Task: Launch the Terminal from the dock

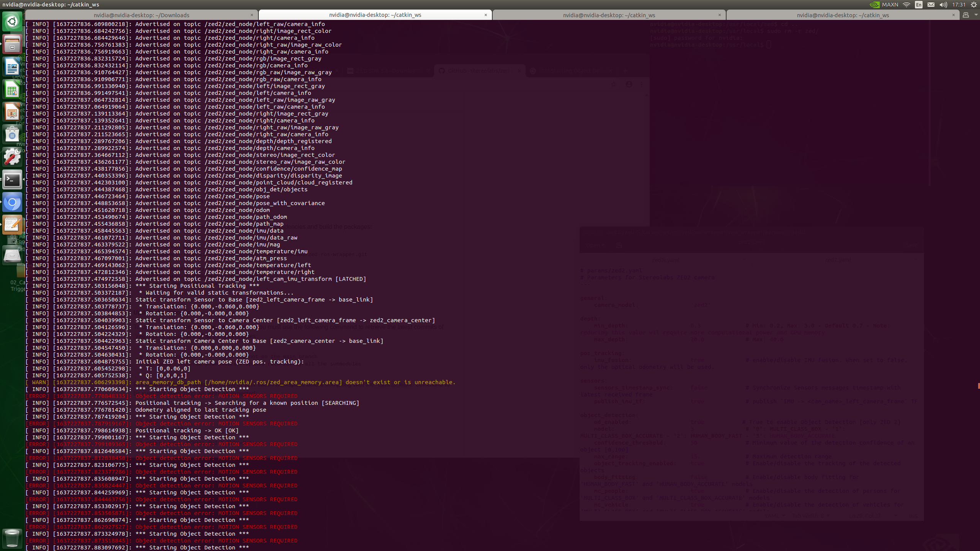Action: (x=12, y=180)
